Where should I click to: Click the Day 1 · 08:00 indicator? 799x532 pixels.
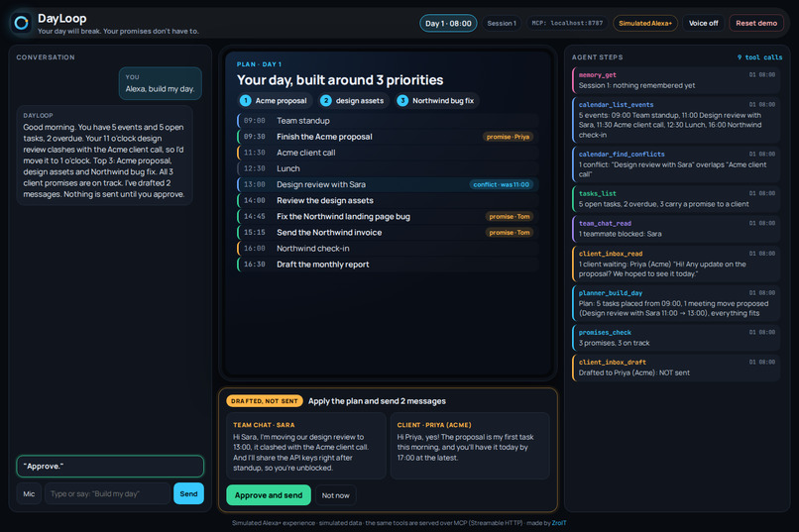coord(448,24)
